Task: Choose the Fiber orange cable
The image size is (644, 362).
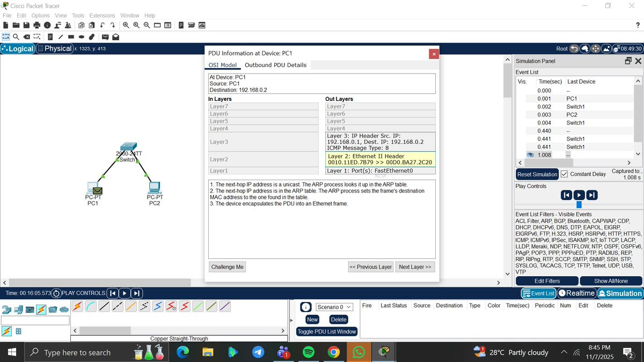Action: tap(131, 307)
